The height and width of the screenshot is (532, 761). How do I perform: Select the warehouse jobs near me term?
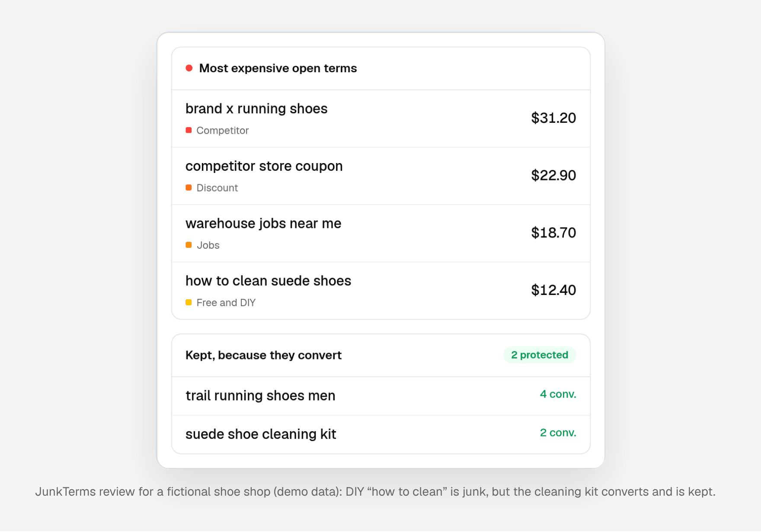click(x=263, y=224)
